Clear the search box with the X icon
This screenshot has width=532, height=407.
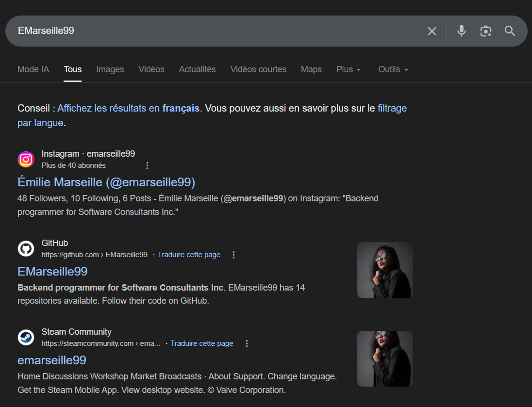[432, 31]
